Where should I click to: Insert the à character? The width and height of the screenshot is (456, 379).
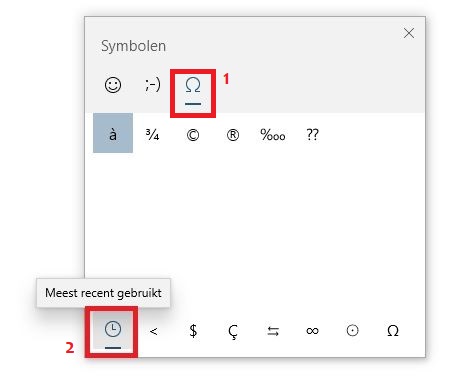[x=113, y=133]
